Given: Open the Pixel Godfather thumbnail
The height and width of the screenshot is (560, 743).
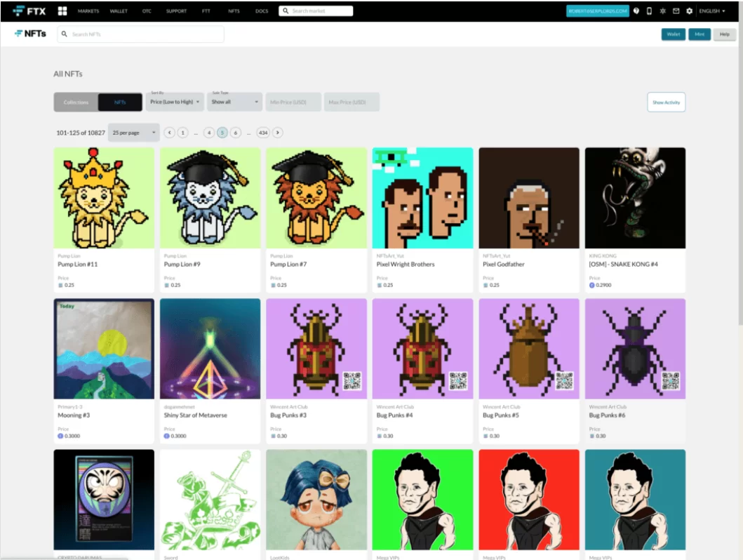Looking at the screenshot, I should tap(529, 198).
